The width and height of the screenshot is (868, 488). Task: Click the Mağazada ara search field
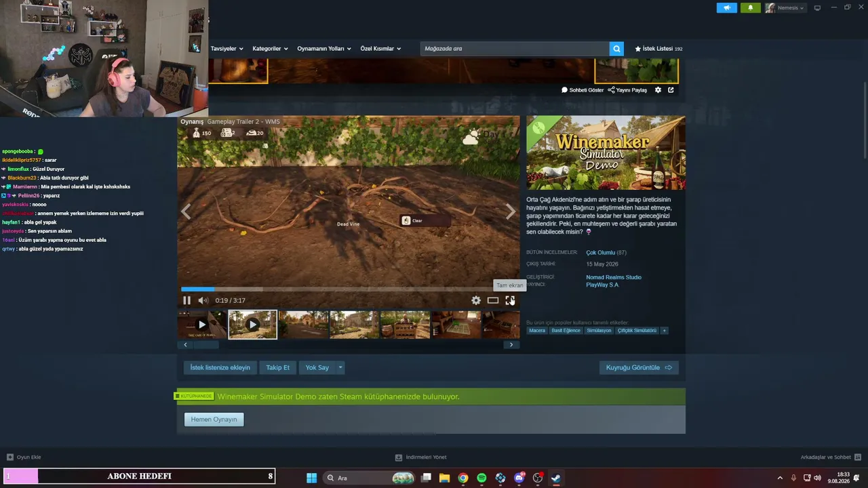515,49
